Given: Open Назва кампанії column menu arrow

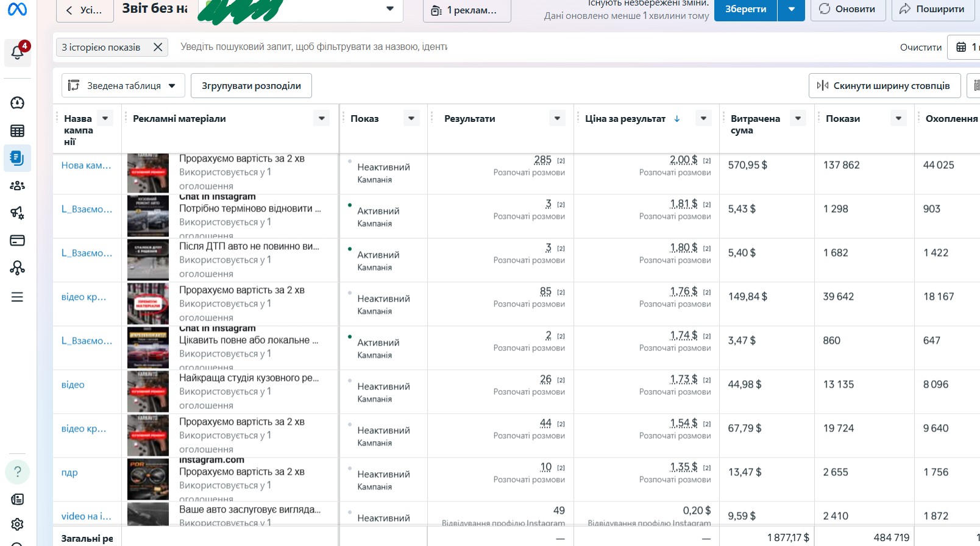Looking at the screenshot, I should point(105,118).
